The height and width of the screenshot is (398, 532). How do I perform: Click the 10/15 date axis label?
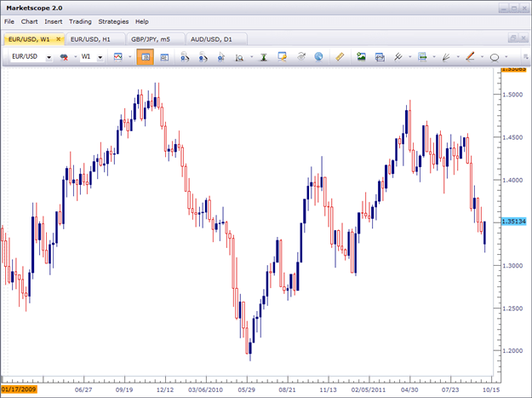tap(491, 389)
